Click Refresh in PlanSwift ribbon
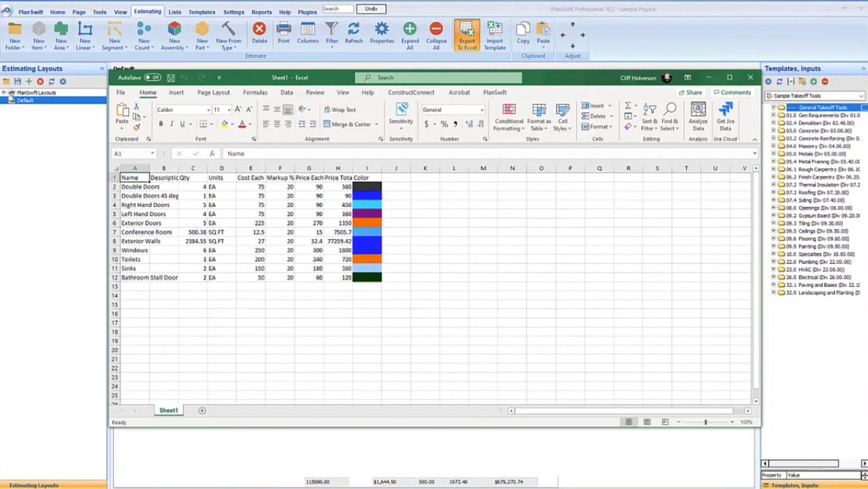The width and height of the screenshot is (868, 489). coord(353,32)
